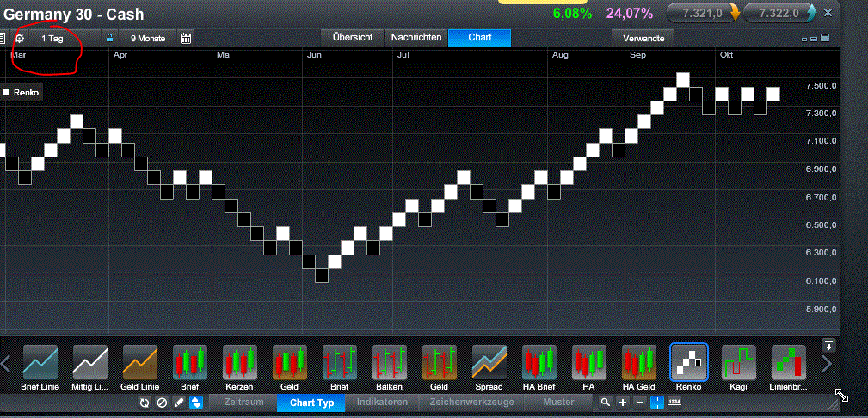The width and height of the screenshot is (868, 418).
Task: Zoom in with the plus icon
Action: (x=623, y=403)
